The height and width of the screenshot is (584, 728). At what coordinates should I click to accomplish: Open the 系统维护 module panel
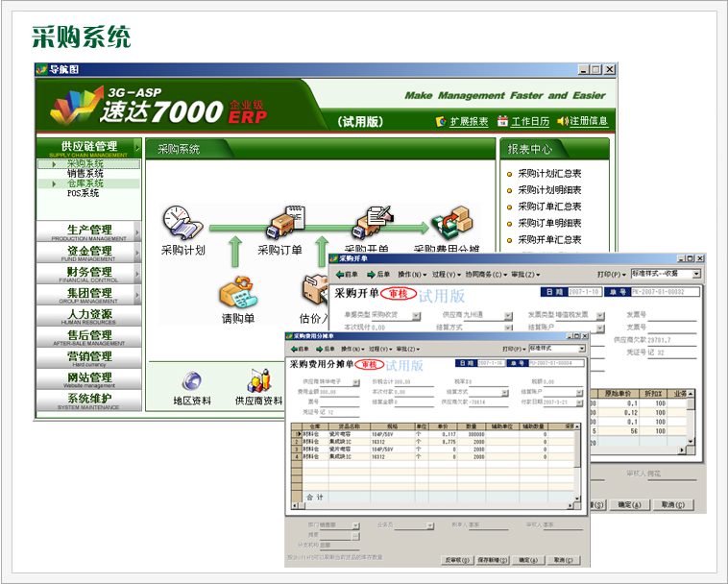[88, 401]
